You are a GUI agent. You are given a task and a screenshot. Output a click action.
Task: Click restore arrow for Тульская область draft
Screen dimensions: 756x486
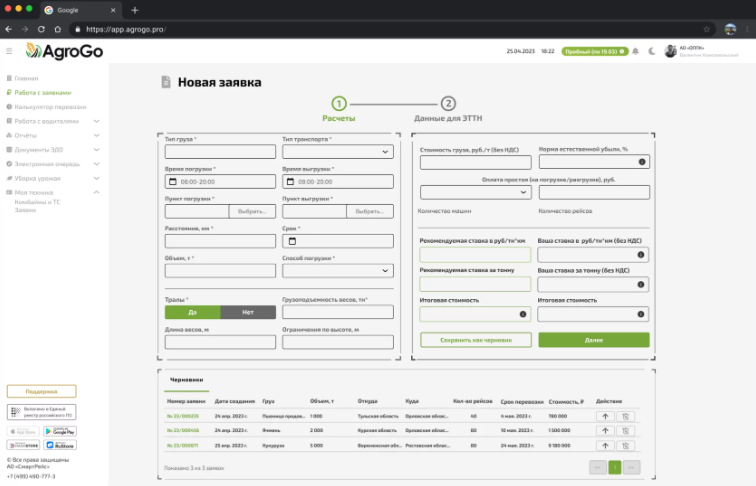coord(606,417)
